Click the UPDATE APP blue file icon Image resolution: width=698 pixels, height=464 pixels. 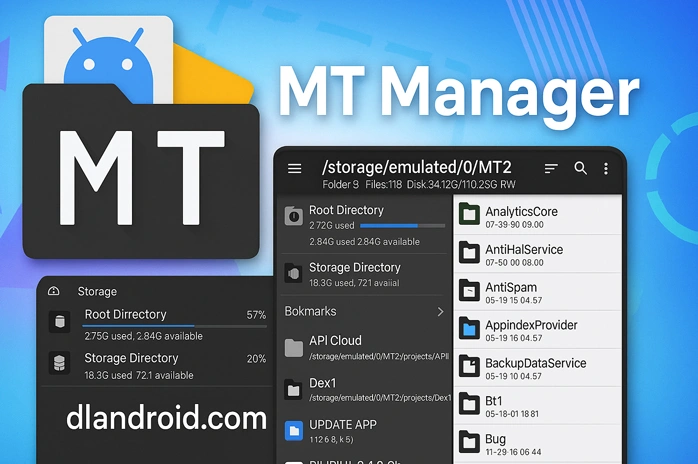click(294, 431)
